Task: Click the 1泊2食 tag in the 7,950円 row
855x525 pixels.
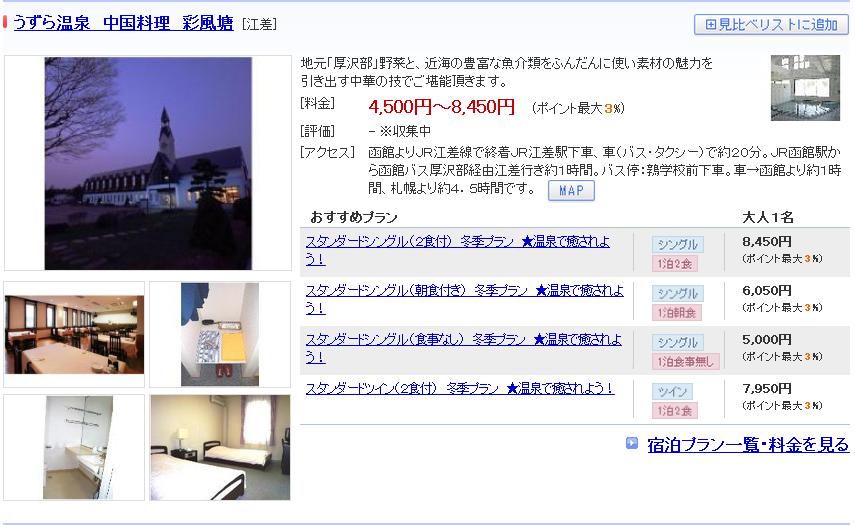Action: pos(675,411)
